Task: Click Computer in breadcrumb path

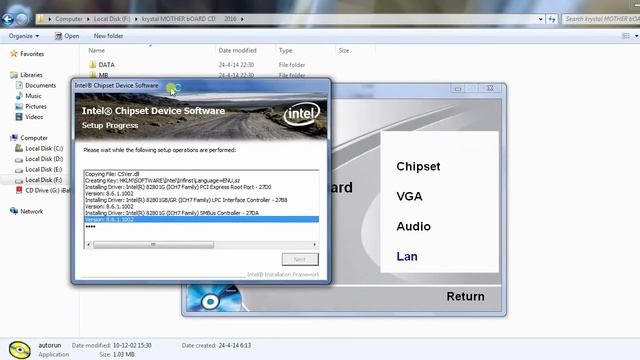Action: (69, 19)
